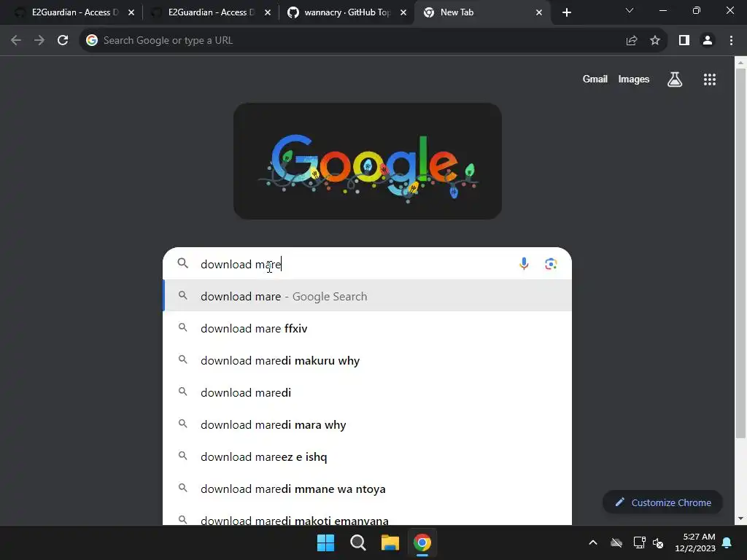Screen dimensions: 747x560
Task: Close the New Tab tab
Action: [539, 12]
